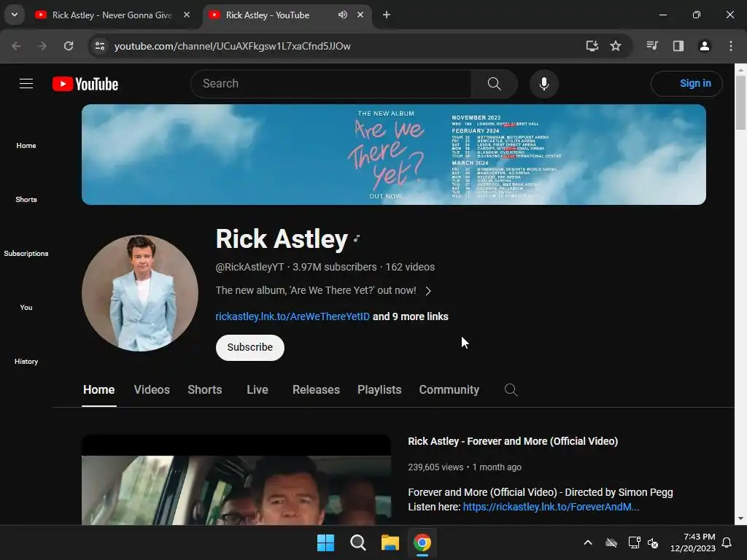
Task: Click the Are We There Yet channel banner
Action: (393, 155)
